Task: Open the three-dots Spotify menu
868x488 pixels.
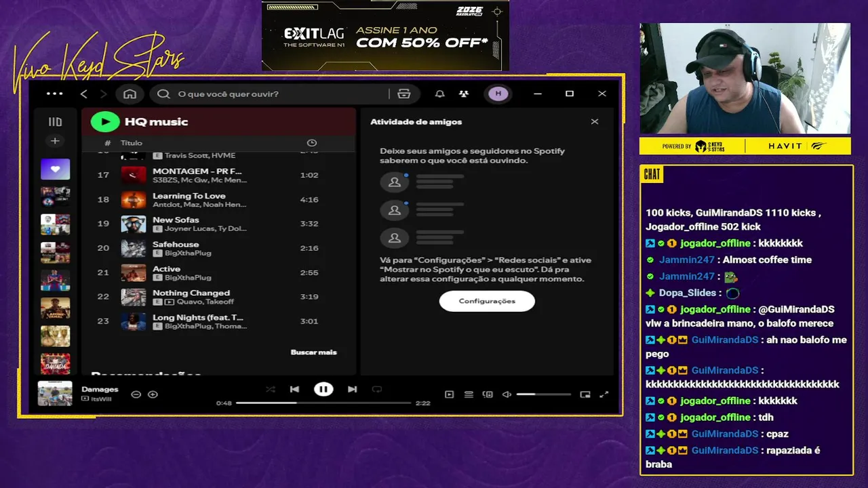Action: pos(55,94)
